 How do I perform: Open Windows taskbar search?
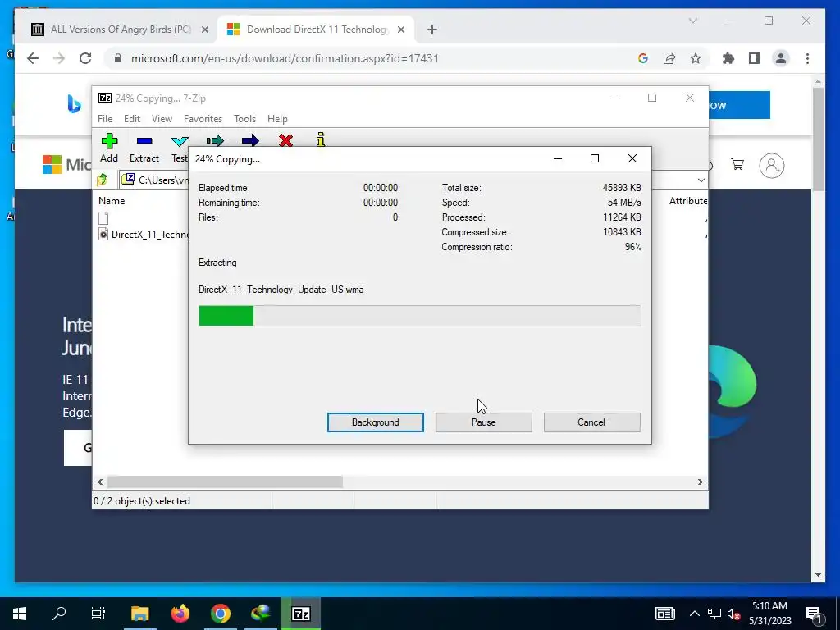[59, 614]
